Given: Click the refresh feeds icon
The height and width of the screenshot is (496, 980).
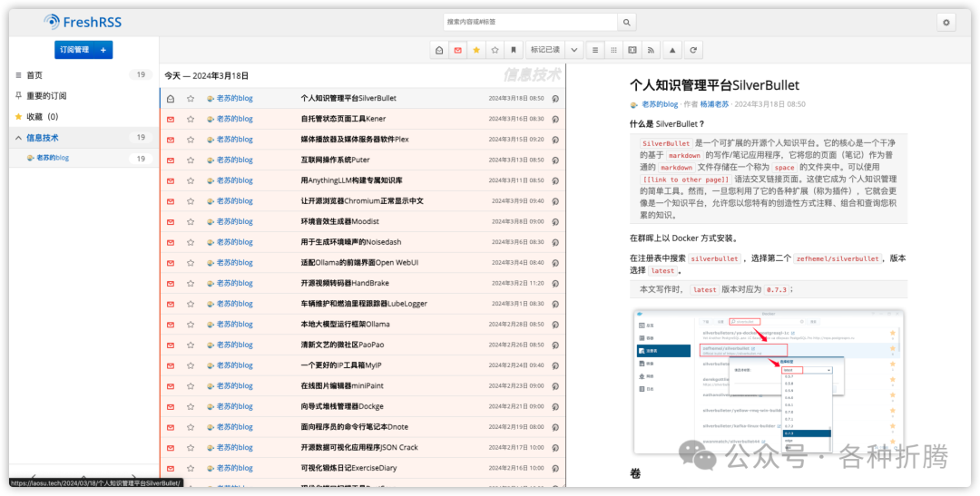Looking at the screenshot, I should tap(692, 50).
